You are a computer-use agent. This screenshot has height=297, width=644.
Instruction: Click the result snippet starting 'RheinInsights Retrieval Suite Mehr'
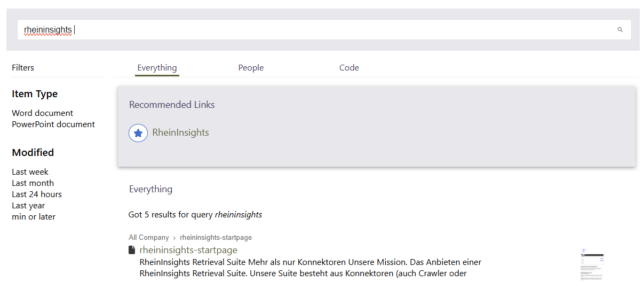[311, 268]
